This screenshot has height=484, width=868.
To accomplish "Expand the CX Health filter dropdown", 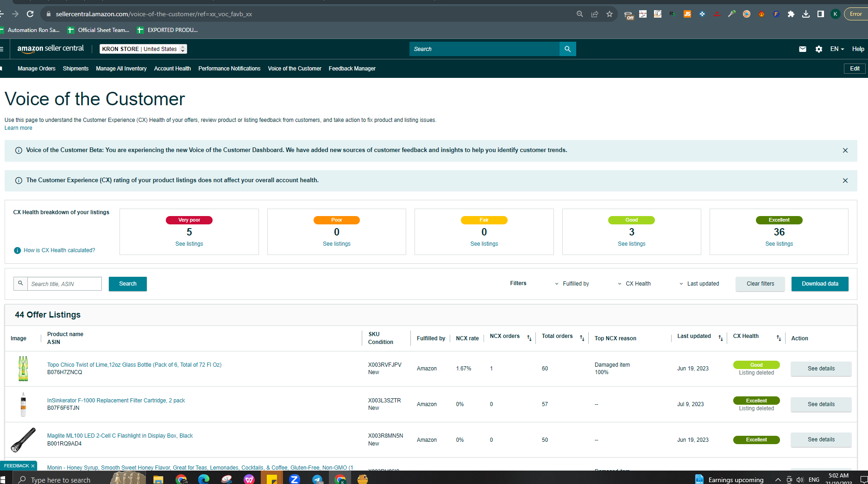I will coord(634,284).
